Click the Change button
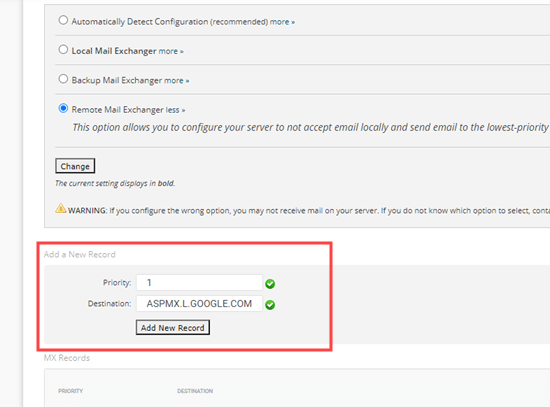The height and width of the screenshot is (407, 550). [x=75, y=166]
